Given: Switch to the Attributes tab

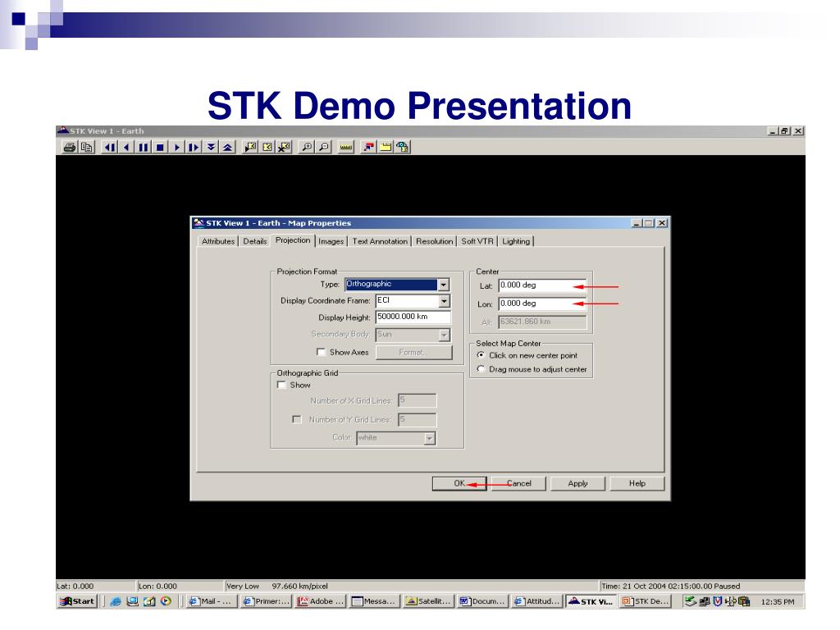Looking at the screenshot, I should tap(218, 241).
